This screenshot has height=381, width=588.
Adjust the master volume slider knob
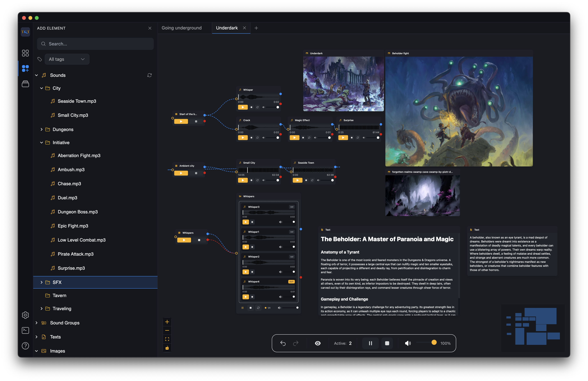pos(434,342)
